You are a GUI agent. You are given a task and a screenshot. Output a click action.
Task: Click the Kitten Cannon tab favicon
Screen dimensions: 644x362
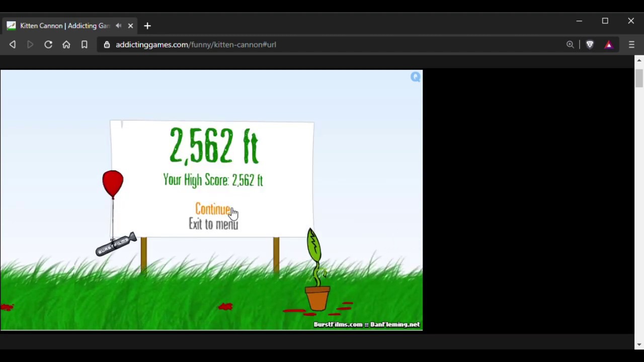[x=11, y=26]
